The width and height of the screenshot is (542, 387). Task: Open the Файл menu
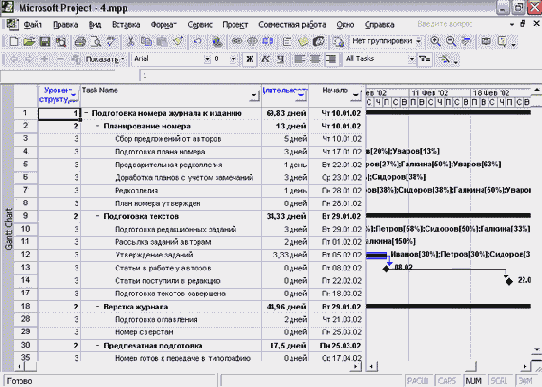click(x=32, y=25)
